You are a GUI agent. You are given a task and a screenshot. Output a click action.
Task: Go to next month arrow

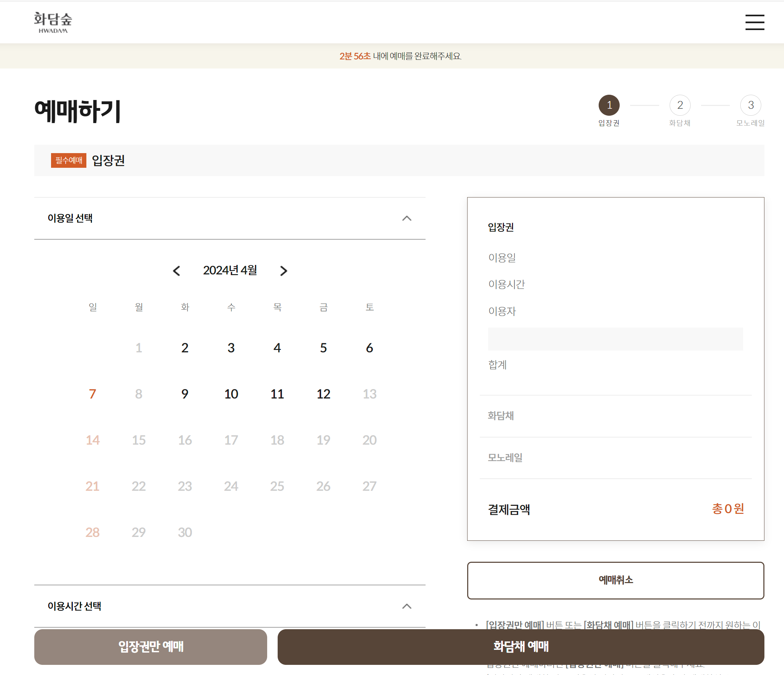tap(284, 271)
